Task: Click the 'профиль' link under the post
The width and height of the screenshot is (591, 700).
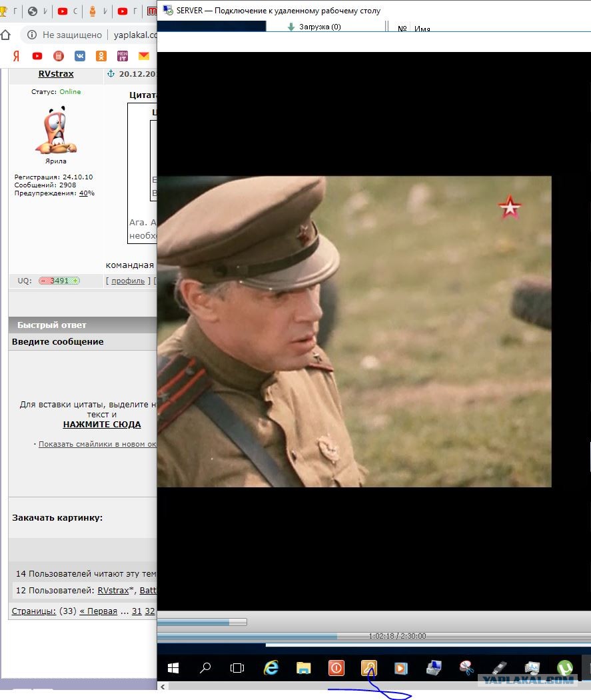Action: pyautogui.click(x=128, y=281)
